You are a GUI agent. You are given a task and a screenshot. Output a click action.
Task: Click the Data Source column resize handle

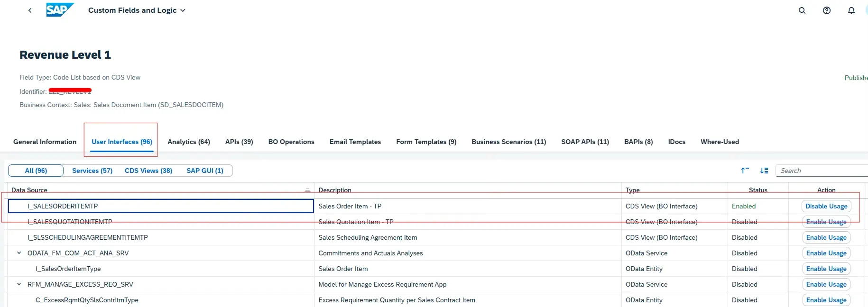[307, 190]
